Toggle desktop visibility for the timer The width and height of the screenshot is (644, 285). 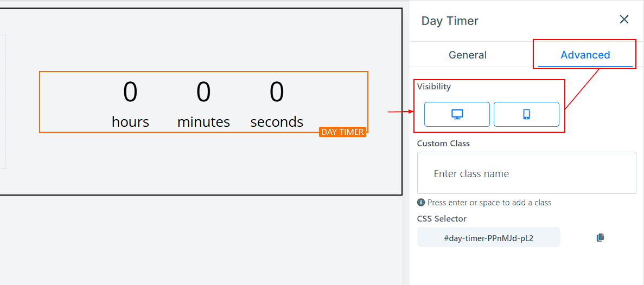click(x=457, y=114)
